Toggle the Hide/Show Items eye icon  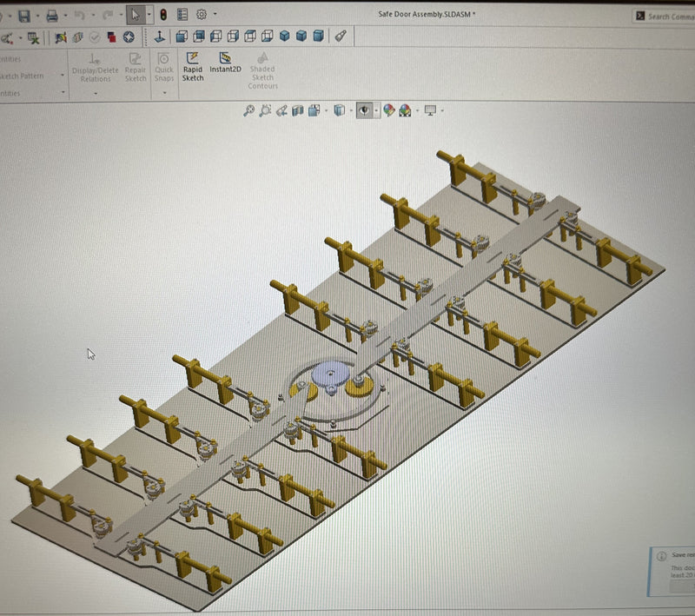[365, 111]
